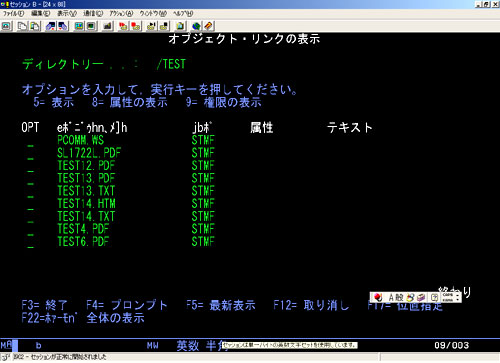Open the アクション(A) menu
This screenshot has width=500, height=363.
(x=121, y=13)
